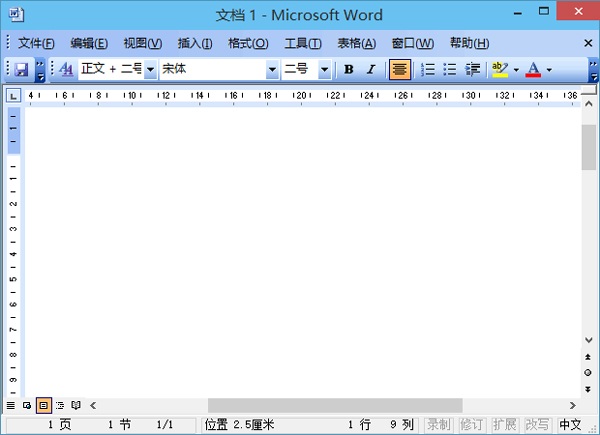The width and height of the screenshot is (600, 435).
Task: Open the font color dropdown arrow
Action: click(549, 70)
